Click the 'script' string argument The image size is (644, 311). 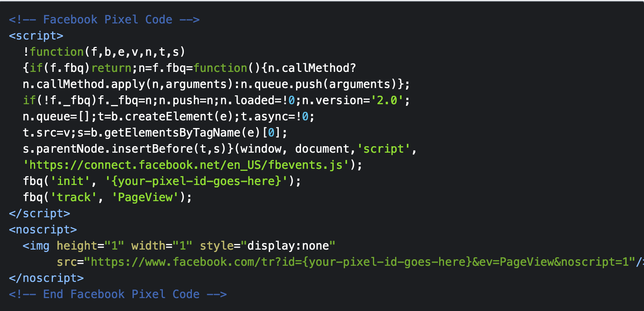tap(383, 149)
